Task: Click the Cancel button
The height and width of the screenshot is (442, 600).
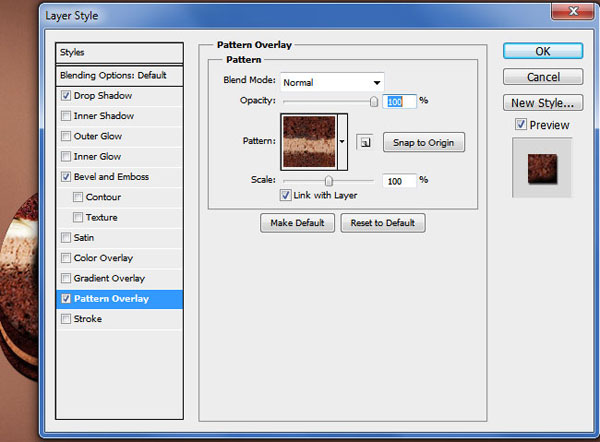Action: [543, 77]
